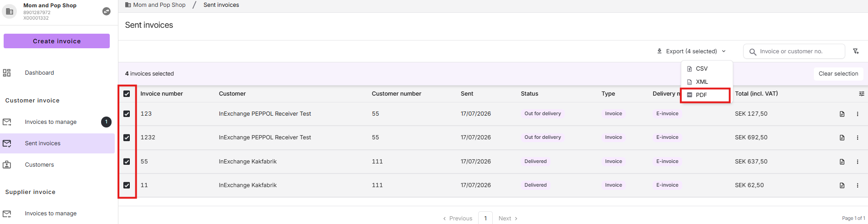Screen dimensions: 868x224
Task: Click the SEK 127,50 total
Action: pyautogui.click(x=751, y=114)
